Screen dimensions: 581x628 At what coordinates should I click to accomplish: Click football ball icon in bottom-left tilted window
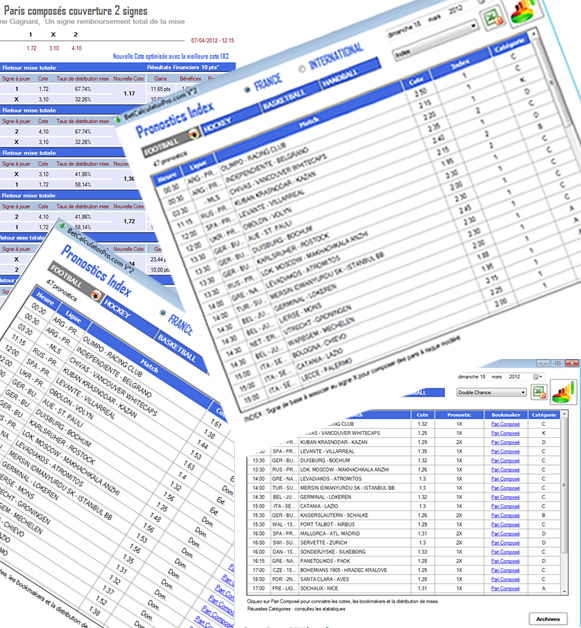96,295
